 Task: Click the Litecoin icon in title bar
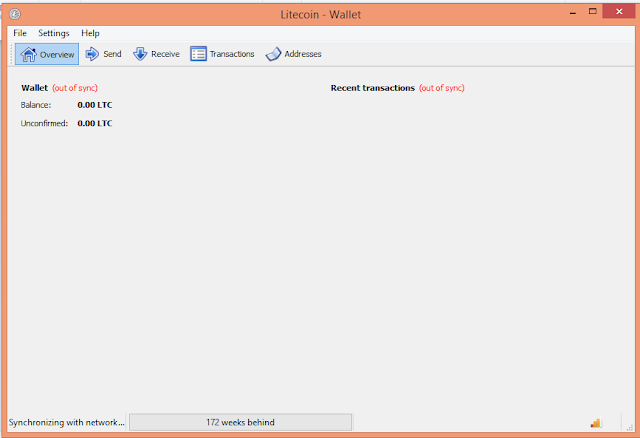tap(15, 14)
